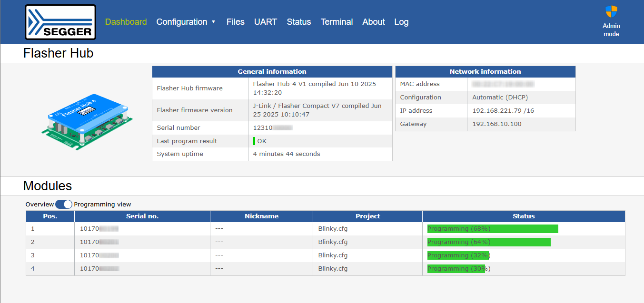Go to the UART page
Screen dimensions: 644x303
266,22
